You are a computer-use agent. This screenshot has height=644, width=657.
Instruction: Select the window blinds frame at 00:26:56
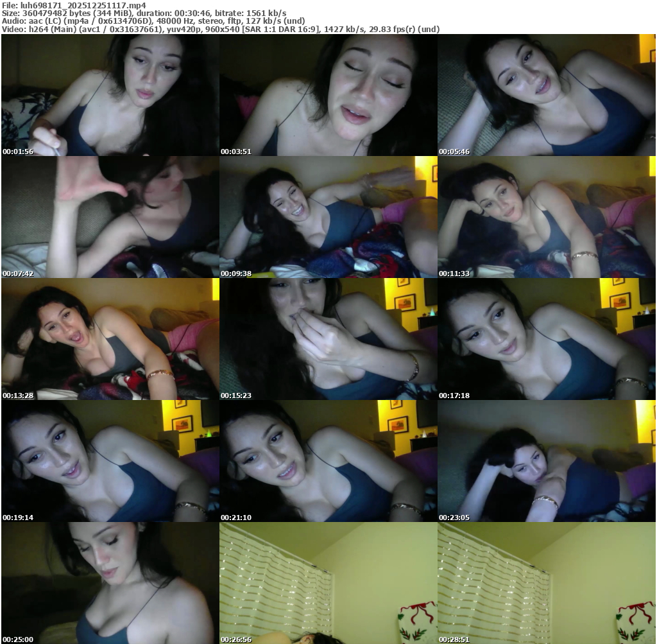(x=328, y=583)
